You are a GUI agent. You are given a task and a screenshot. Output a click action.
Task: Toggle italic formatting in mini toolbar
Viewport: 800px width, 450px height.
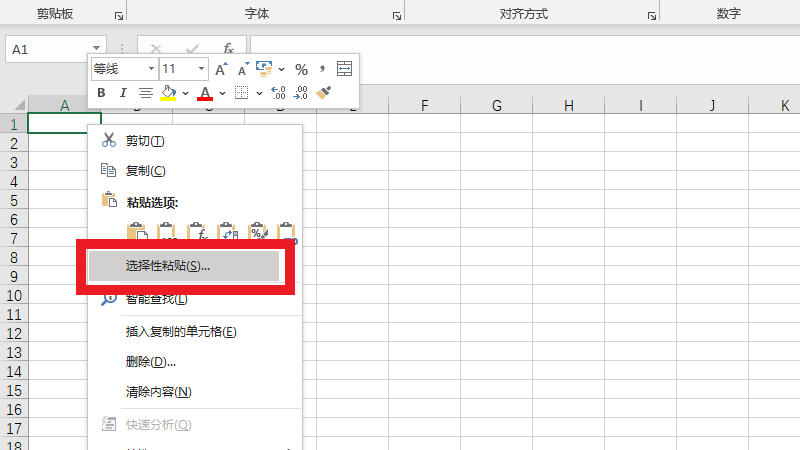point(122,93)
